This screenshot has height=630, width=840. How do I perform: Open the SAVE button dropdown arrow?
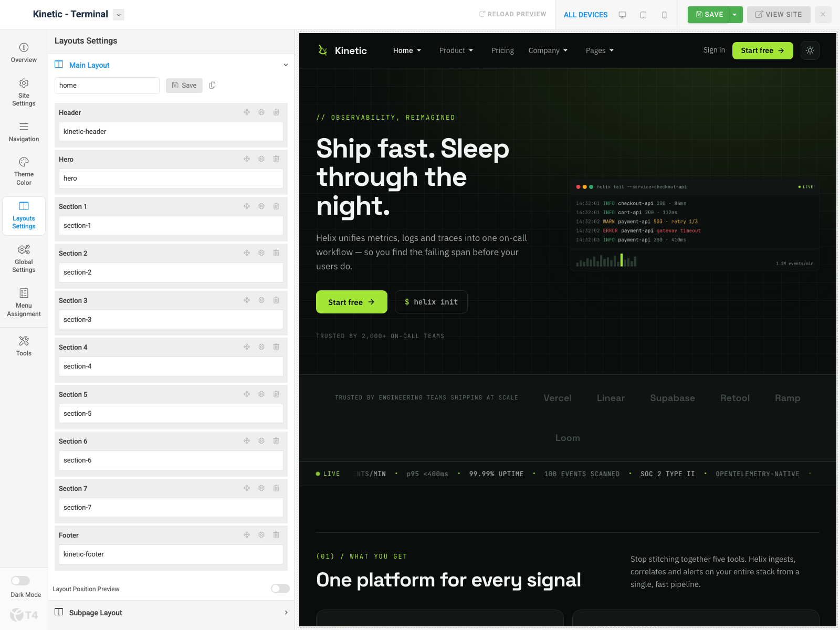click(735, 15)
